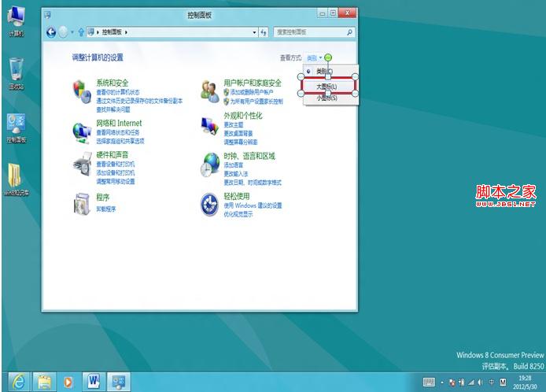This screenshot has width=546, height=392.
Task: Open the 轻松使用 accessibility icon
Action: [x=209, y=204]
